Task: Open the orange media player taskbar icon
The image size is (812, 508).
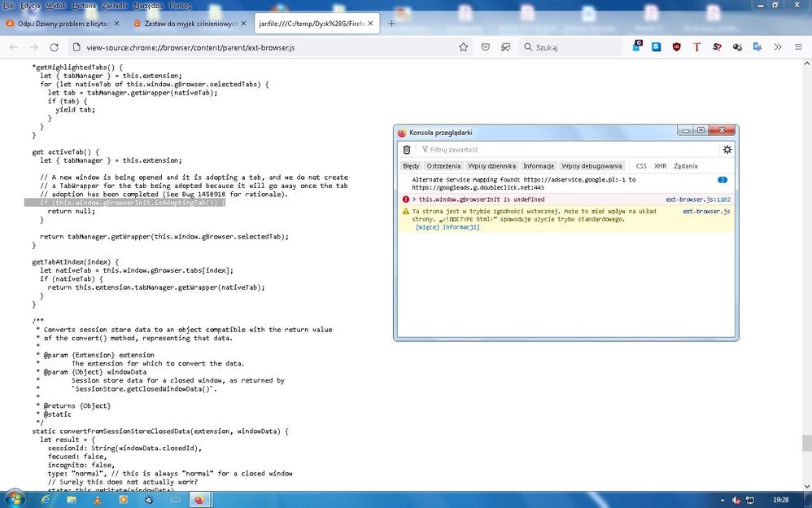Action: pos(123,500)
